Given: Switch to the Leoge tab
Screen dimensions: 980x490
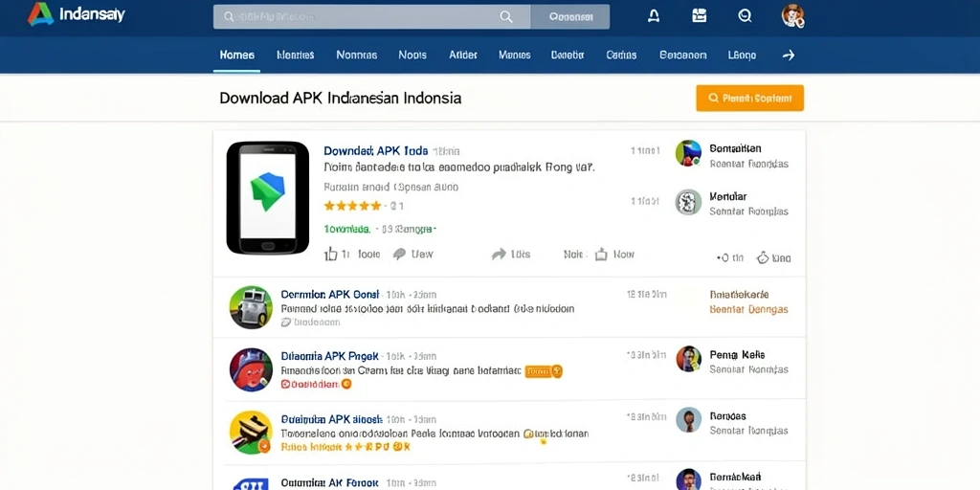Looking at the screenshot, I should point(742,55).
